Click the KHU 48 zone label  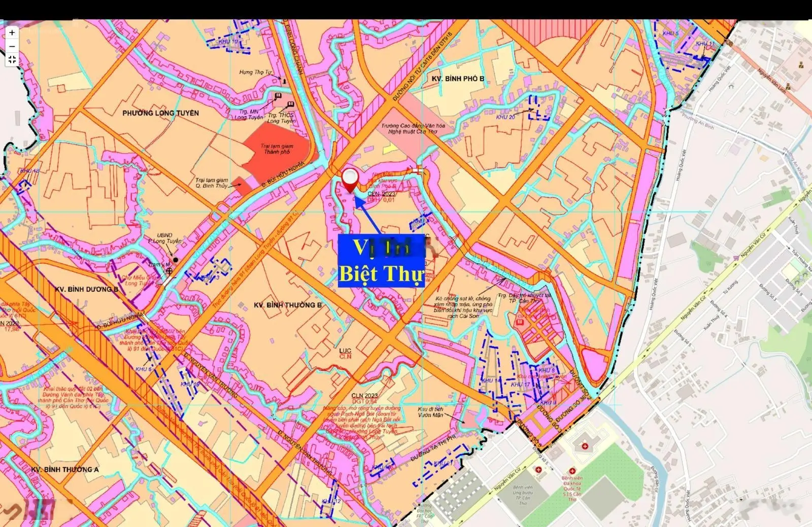pyautogui.click(x=29, y=171)
